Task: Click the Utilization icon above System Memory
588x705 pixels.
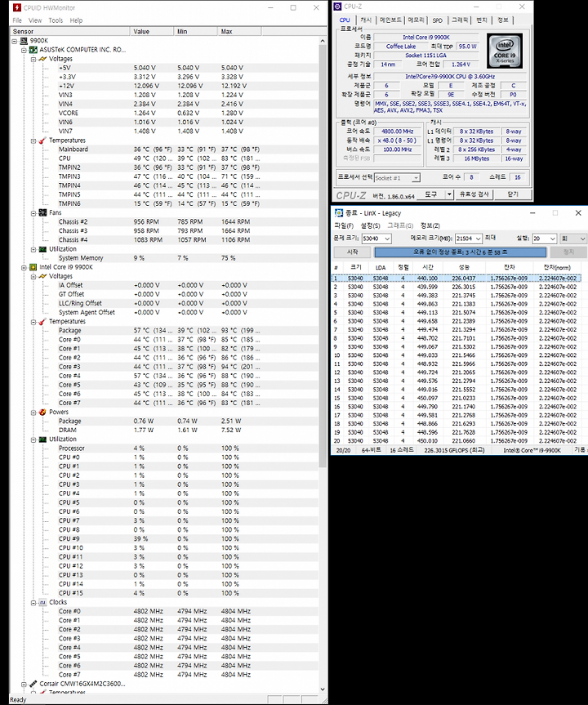Action: click(x=42, y=248)
